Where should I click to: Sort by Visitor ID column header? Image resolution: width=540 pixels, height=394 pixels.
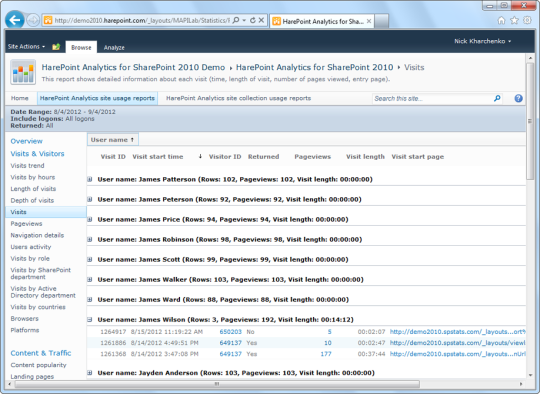[225, 157]
